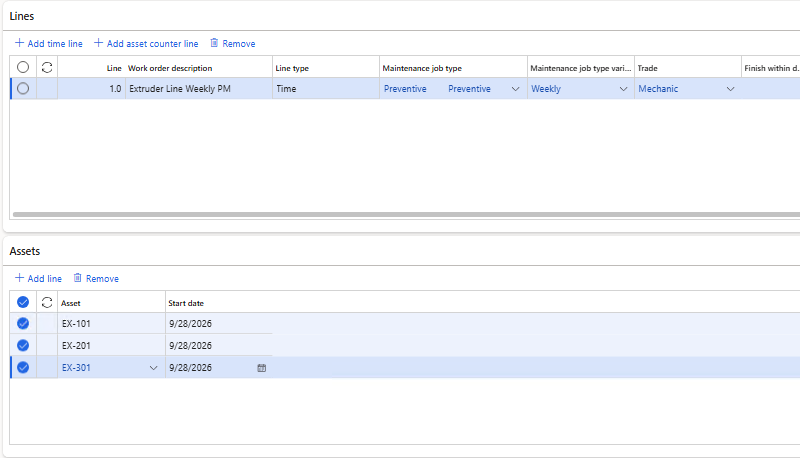Click the plus icon of Add time line
This screenshot has height=458, width=800.
coord(19,43)
